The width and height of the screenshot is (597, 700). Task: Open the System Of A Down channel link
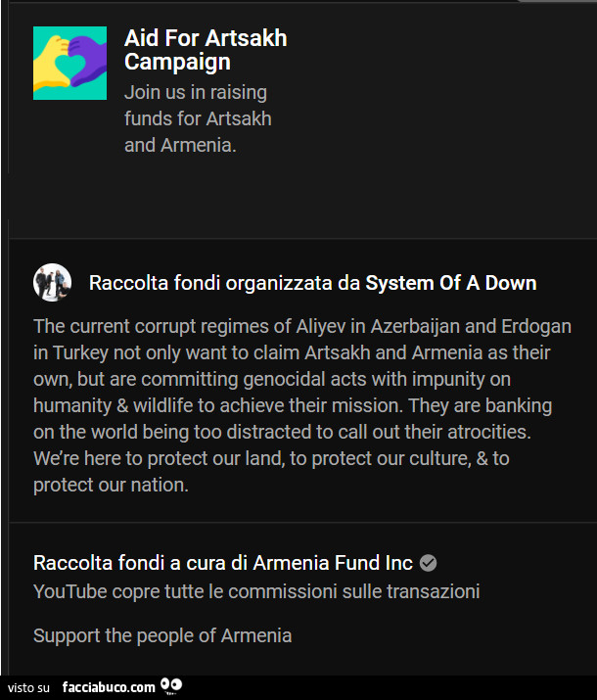(x=450, y=283)
